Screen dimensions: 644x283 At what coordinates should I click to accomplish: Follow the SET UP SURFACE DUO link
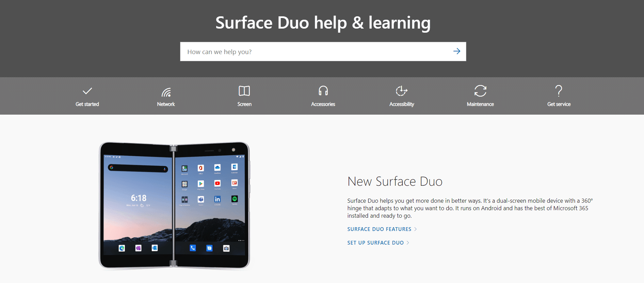(375, 243)
